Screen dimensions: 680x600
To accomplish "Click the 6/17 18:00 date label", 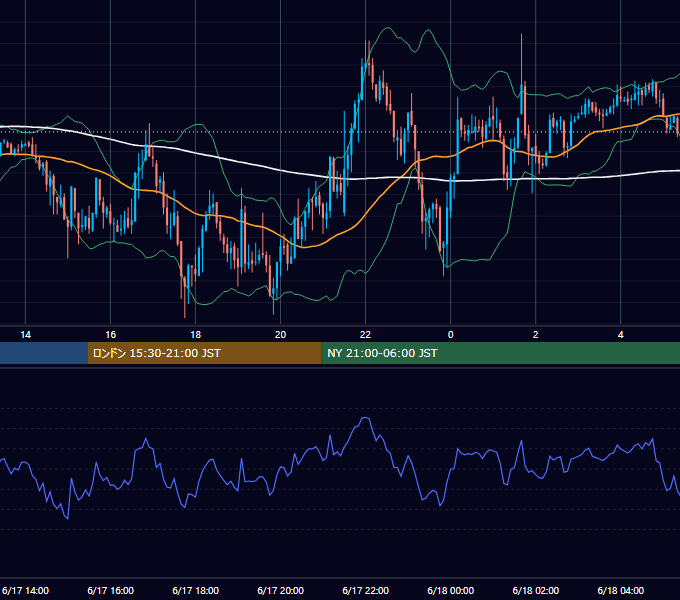I will coord(196,590).
